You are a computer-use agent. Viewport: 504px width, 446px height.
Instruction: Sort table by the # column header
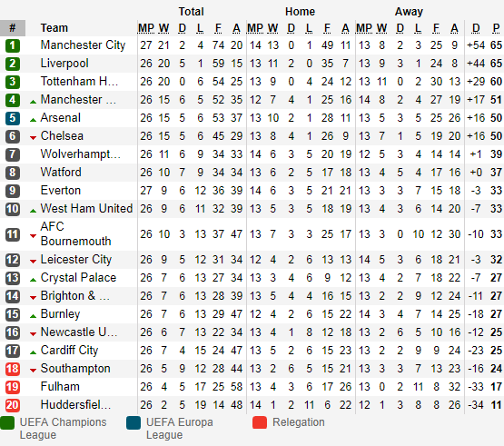pyautogui.click(x=13, y=28)
